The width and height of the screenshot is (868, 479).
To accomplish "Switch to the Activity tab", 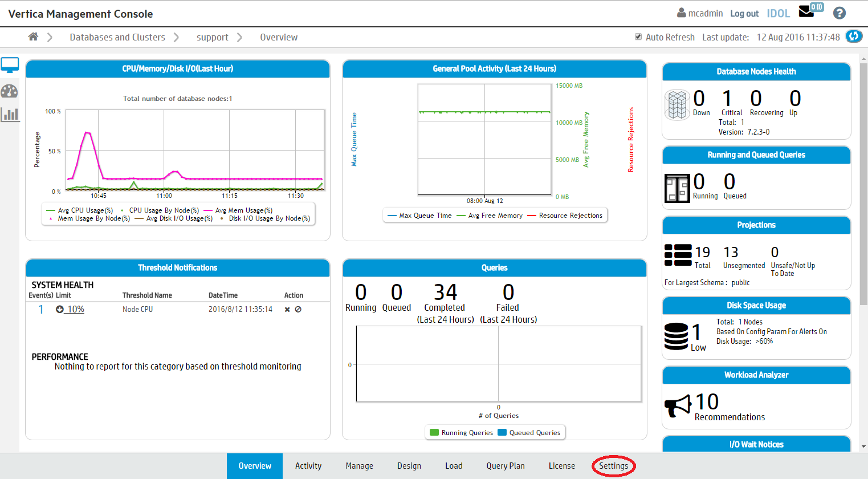I will point(308,466).
